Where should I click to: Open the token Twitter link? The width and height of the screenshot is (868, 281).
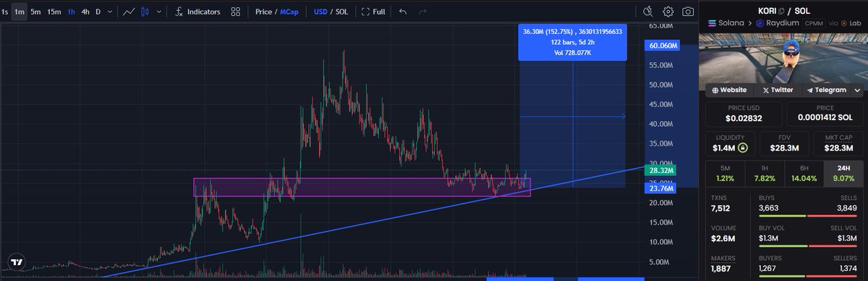778,90
